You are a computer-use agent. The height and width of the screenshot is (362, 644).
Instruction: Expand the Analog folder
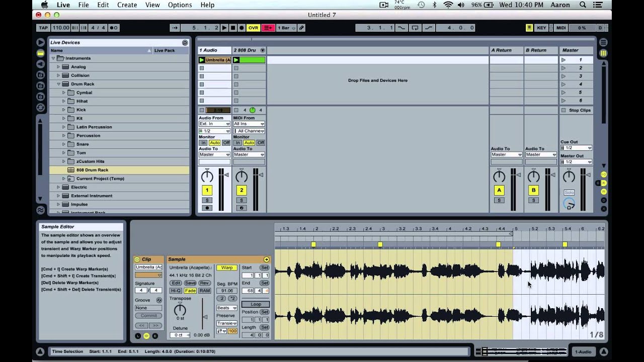click(x=58, y=67)
